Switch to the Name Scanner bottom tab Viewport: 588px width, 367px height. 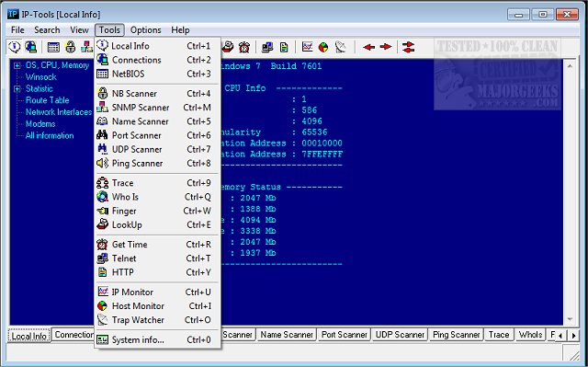(287, 335)
